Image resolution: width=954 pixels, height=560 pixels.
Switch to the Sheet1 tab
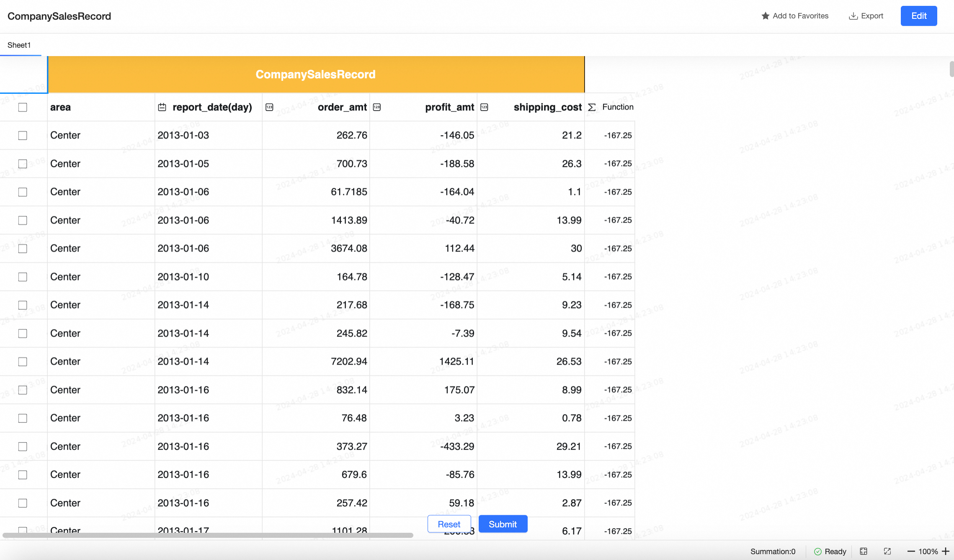point(19,45)
